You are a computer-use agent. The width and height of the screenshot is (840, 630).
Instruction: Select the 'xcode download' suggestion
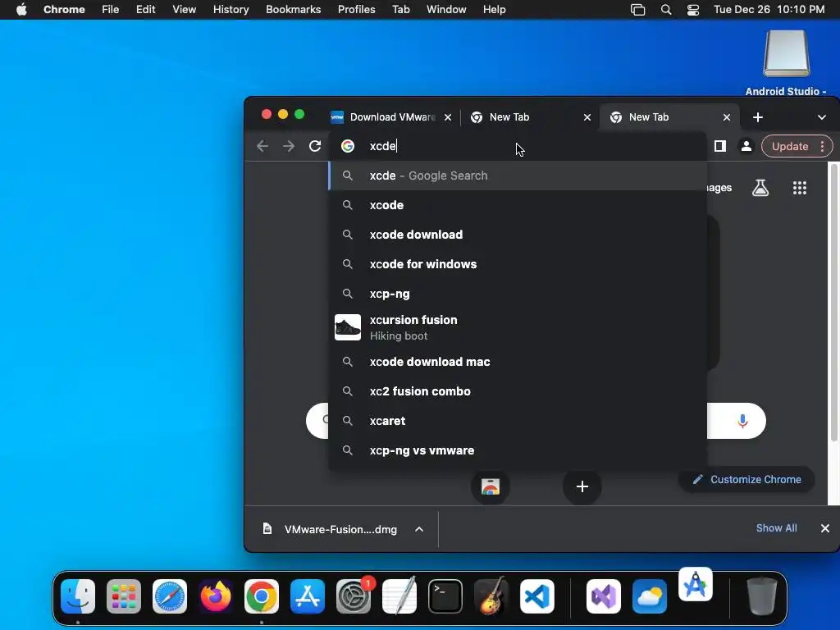click(x=518, y=235)
